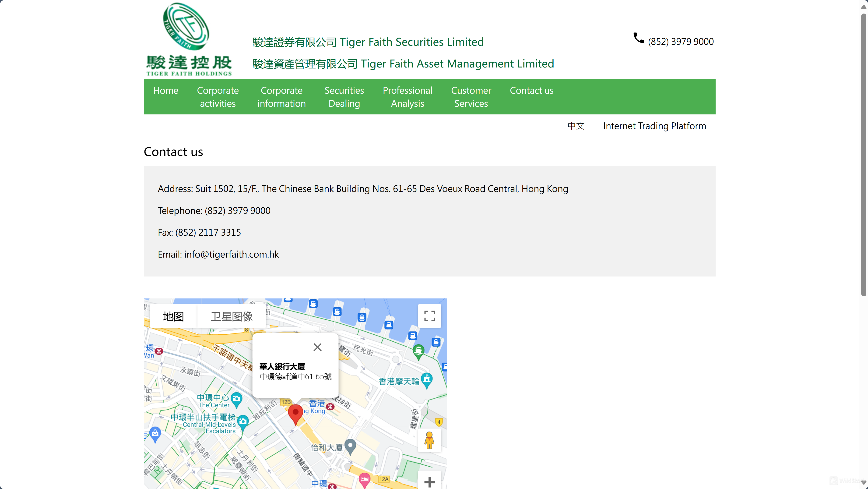Toggle fullscreen view of the map
This screenshot has height=489, width=868.
point(429,316)
